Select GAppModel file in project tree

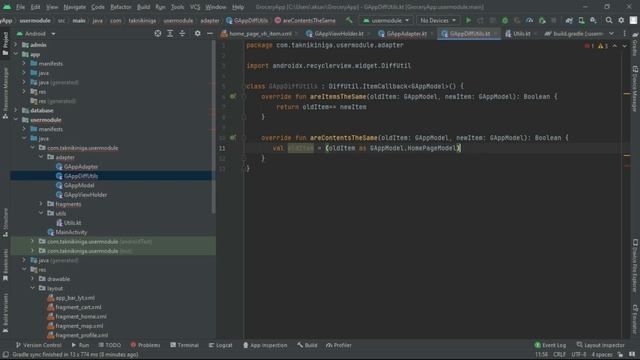[79, 185]
